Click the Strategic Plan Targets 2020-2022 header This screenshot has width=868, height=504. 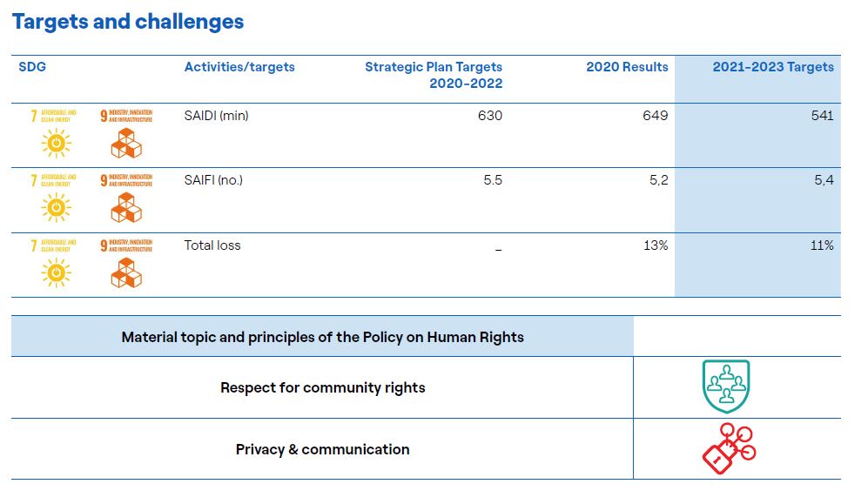(x=434, y=75)
